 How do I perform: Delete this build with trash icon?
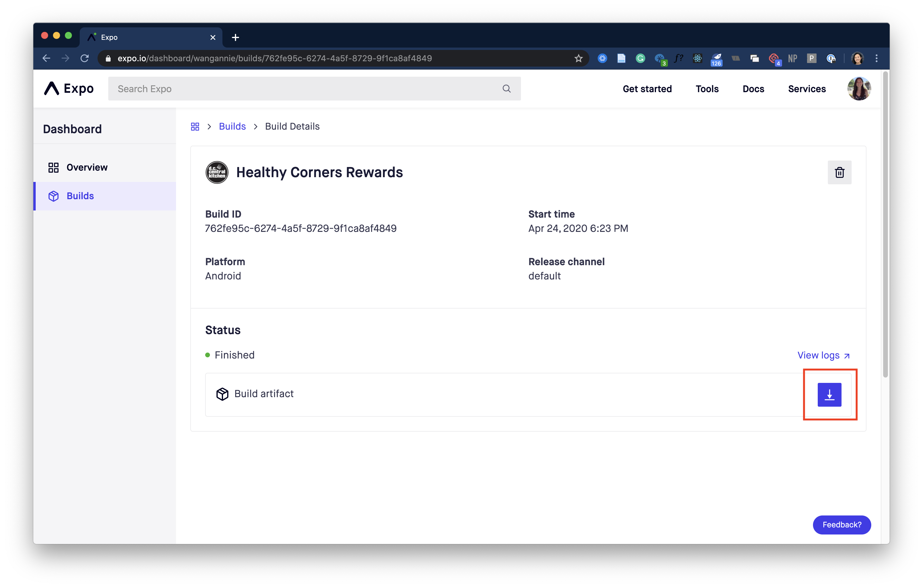pos(839,172)
